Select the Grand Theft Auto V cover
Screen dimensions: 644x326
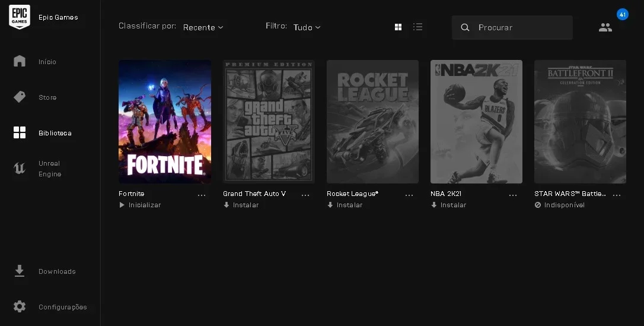click(x=269, y=122)
